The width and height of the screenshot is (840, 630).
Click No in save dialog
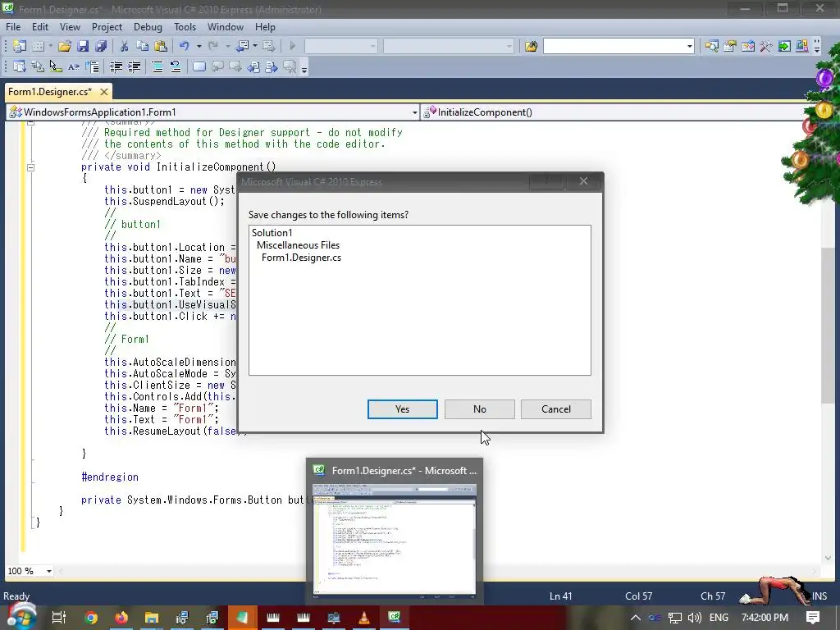click(479, 409)
